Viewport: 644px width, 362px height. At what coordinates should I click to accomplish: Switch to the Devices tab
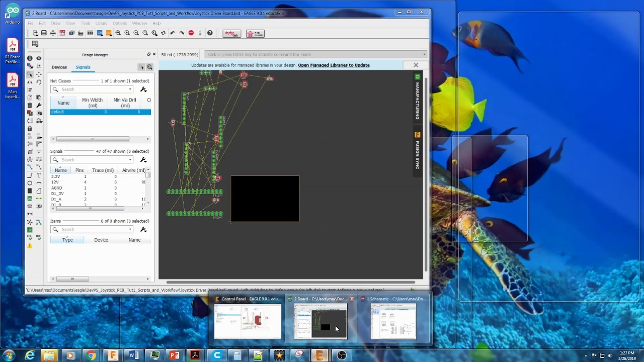click(59, 67)
